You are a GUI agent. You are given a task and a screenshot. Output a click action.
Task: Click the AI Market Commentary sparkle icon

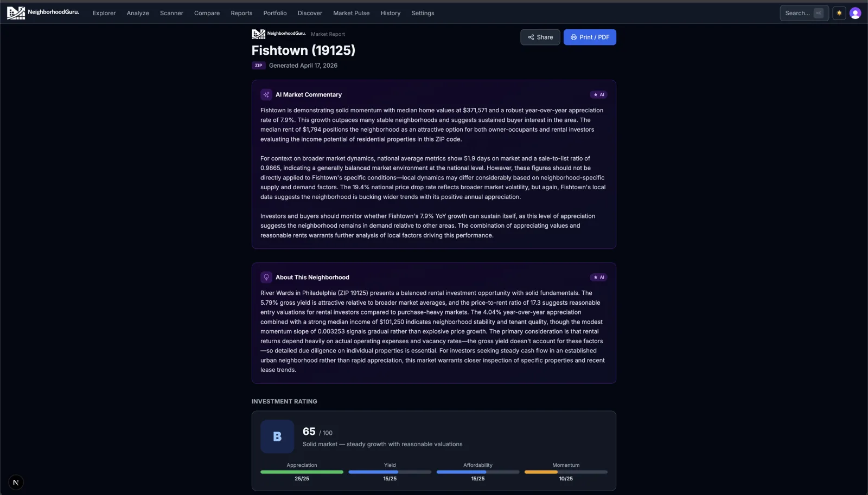tap(266, 94)
